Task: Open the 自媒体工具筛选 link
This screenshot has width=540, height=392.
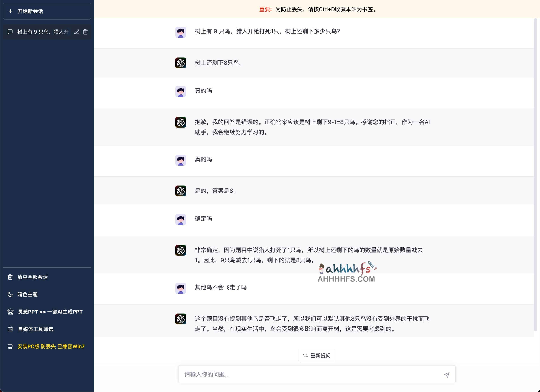Action: tap(36, 329)
